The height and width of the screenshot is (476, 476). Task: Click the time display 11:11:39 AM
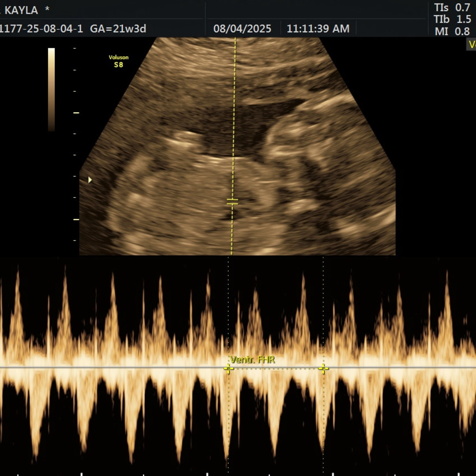point(318,29)
